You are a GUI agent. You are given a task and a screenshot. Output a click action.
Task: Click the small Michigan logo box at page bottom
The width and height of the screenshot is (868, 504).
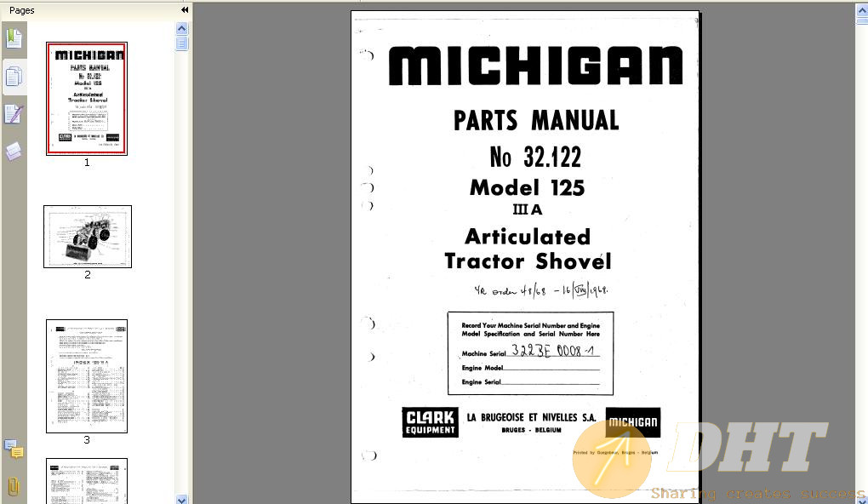point(633,422)
